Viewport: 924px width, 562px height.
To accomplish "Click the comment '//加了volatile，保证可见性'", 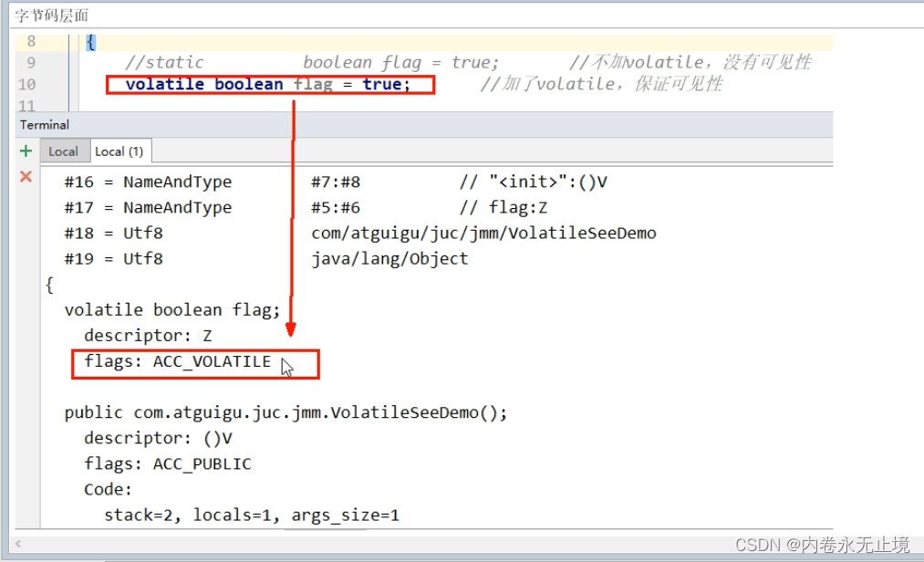I will (x=601, y=84).
